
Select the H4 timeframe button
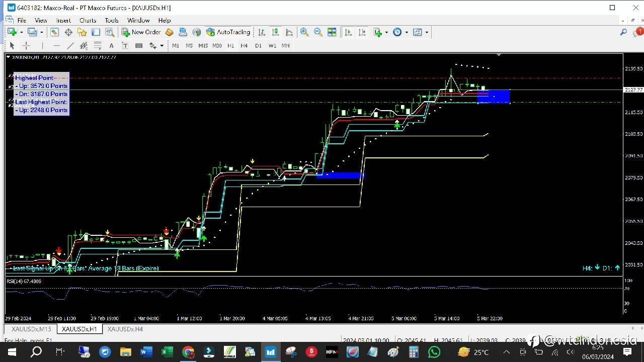coord(244,46)
